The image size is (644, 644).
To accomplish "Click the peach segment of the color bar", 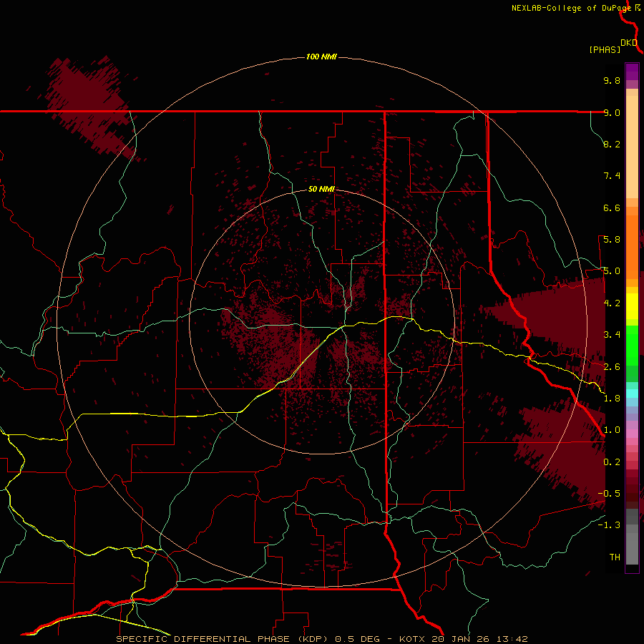I will (x=632, y=144).
